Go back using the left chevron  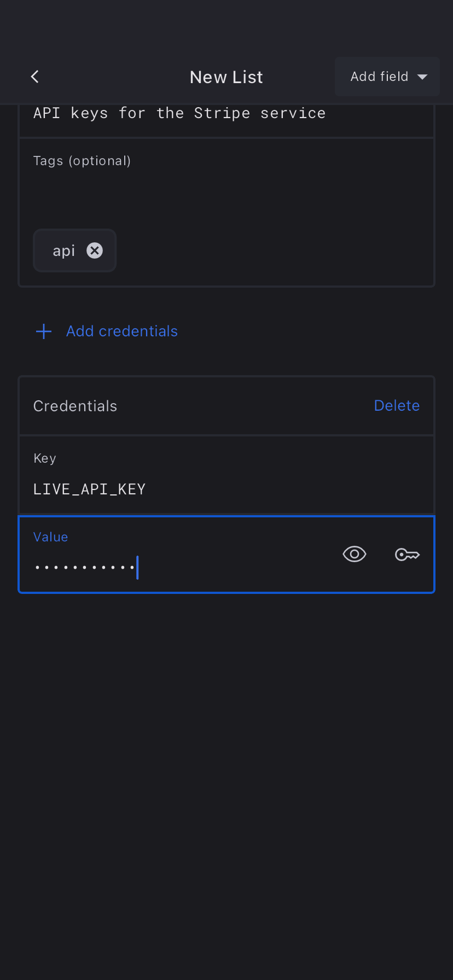click(35, 77)
